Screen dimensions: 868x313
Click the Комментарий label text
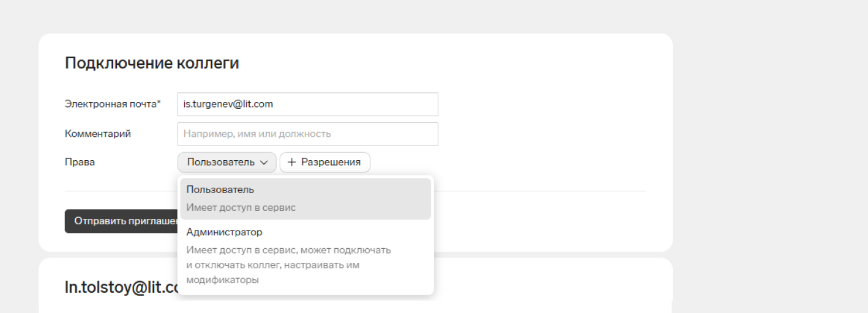coord(98,134)
